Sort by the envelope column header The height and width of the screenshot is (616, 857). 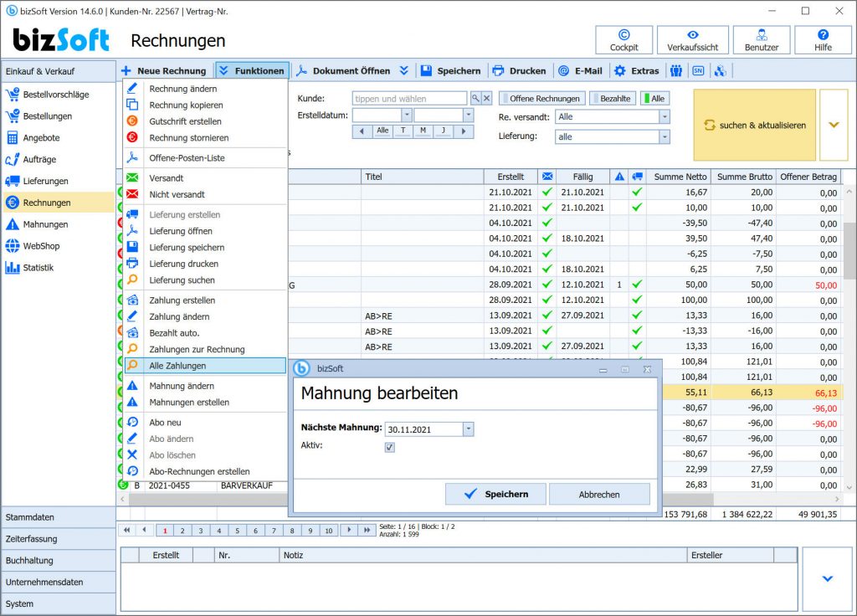click(547, 177)
